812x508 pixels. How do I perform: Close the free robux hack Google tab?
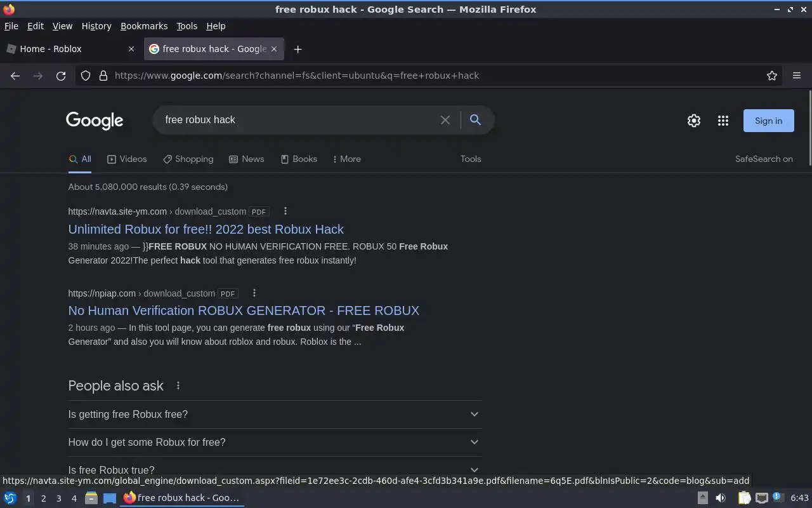click(x=274, y=49)
